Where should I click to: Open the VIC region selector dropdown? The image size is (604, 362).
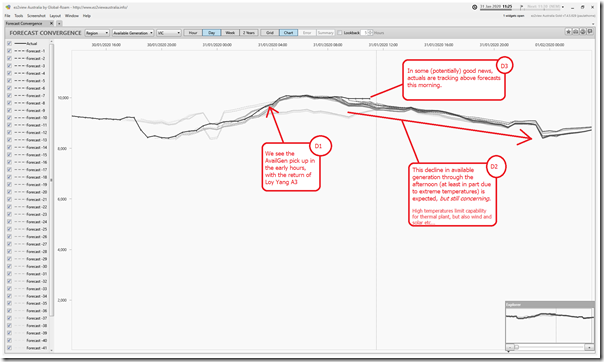click(169, 33)
